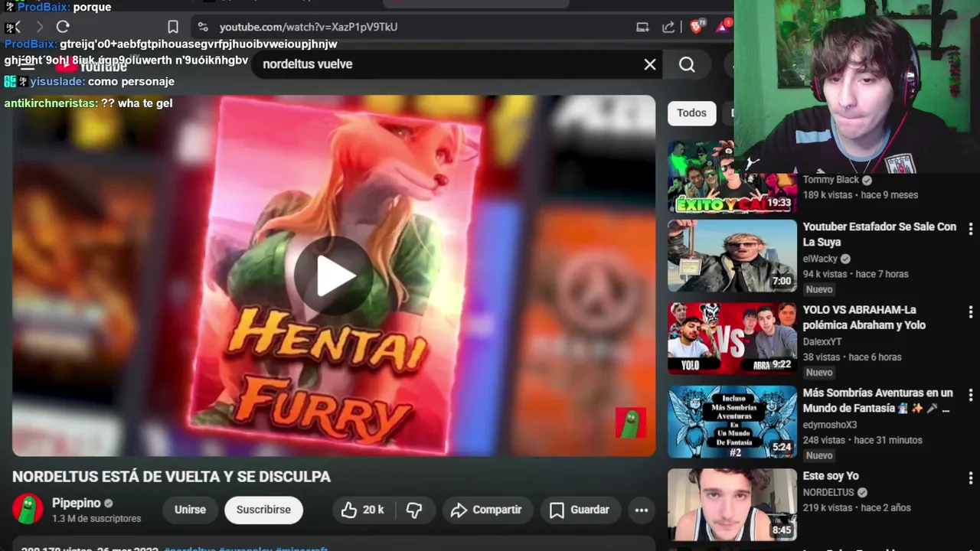Image resolution: width=980 pixels, height=551 pixels.
Task: Open 'Más Sombrías Aventuras' video thumbnail
Action: tap(732, 422)
